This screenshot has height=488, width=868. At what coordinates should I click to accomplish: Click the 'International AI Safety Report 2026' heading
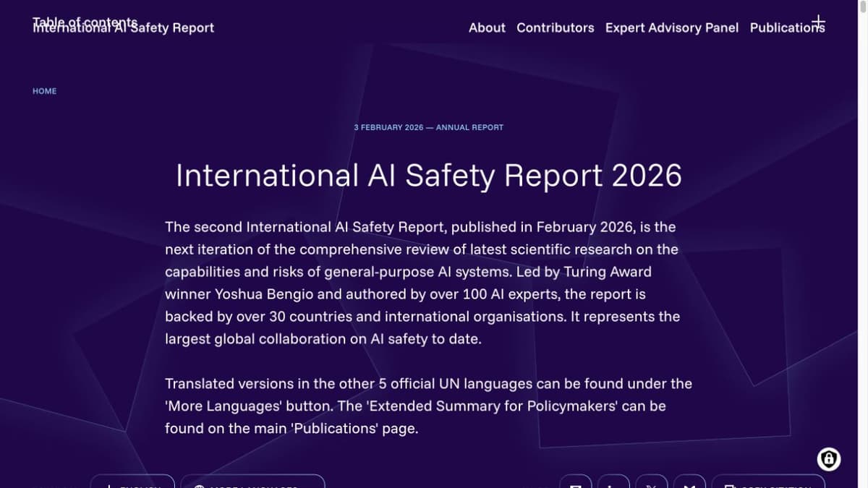pos(429,176)
